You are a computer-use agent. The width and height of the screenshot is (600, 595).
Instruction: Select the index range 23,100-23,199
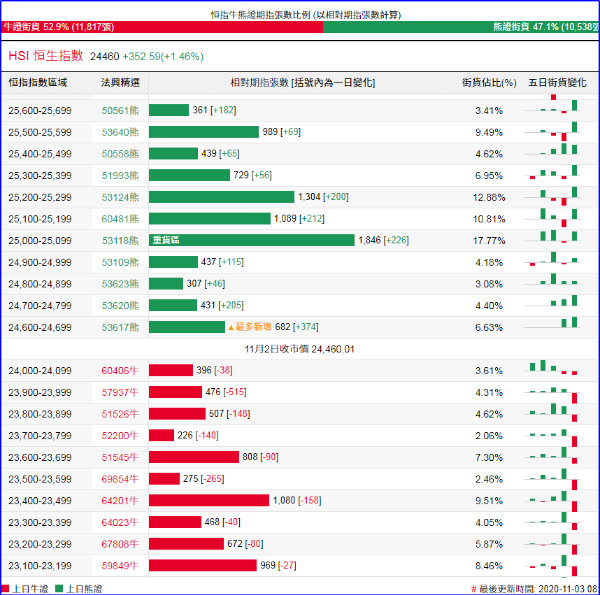tap(40, 566)
